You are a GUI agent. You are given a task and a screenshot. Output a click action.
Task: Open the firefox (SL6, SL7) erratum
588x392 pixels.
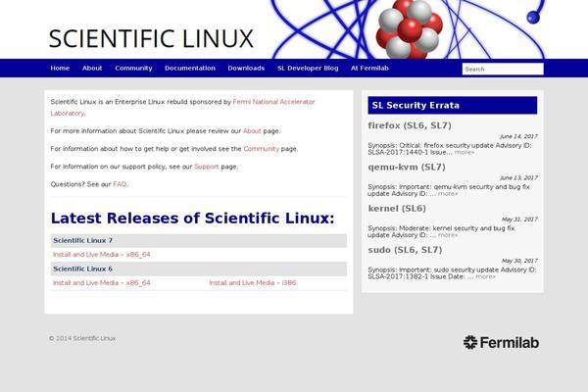(x=410, y=125)
